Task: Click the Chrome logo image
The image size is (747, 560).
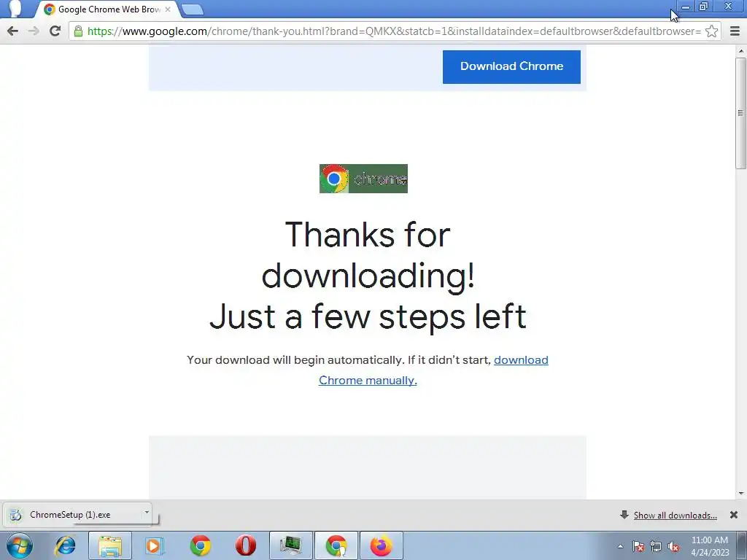Action: (363, 179)
